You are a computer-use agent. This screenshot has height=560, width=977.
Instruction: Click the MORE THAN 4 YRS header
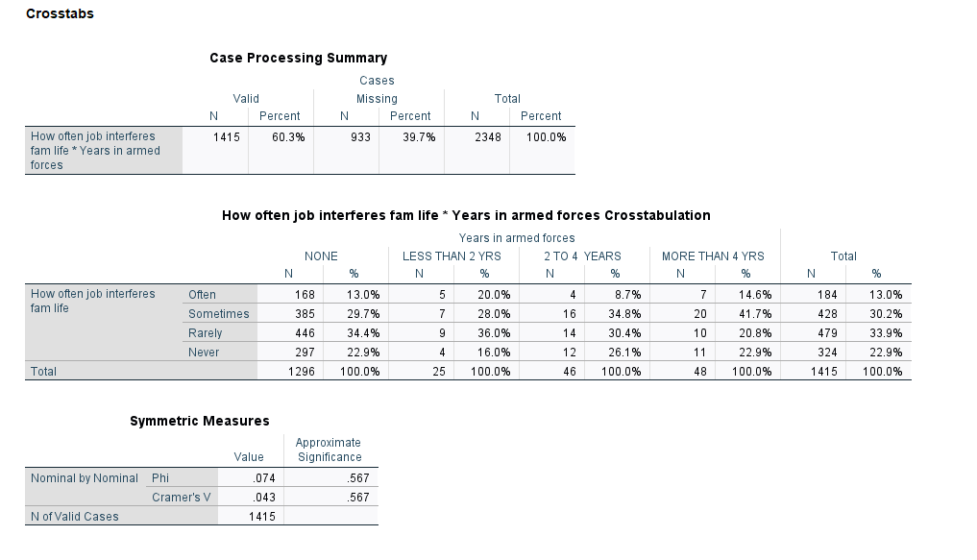coord(713,256)
